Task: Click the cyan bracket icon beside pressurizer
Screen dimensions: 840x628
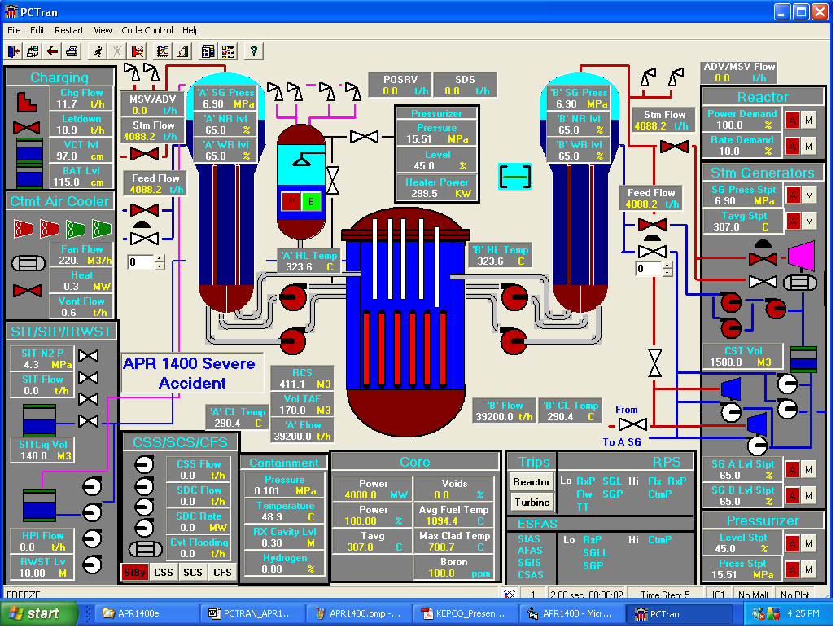Action: coord(514,177)
